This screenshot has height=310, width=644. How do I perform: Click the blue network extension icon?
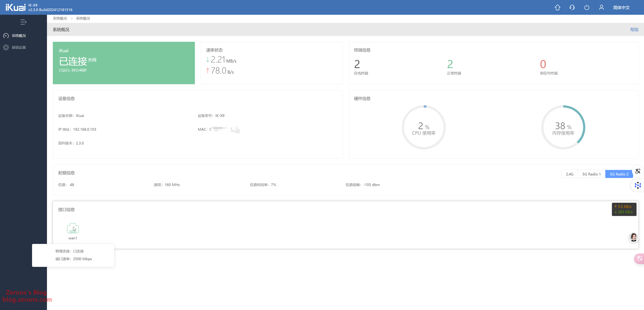tap(638, 185)
